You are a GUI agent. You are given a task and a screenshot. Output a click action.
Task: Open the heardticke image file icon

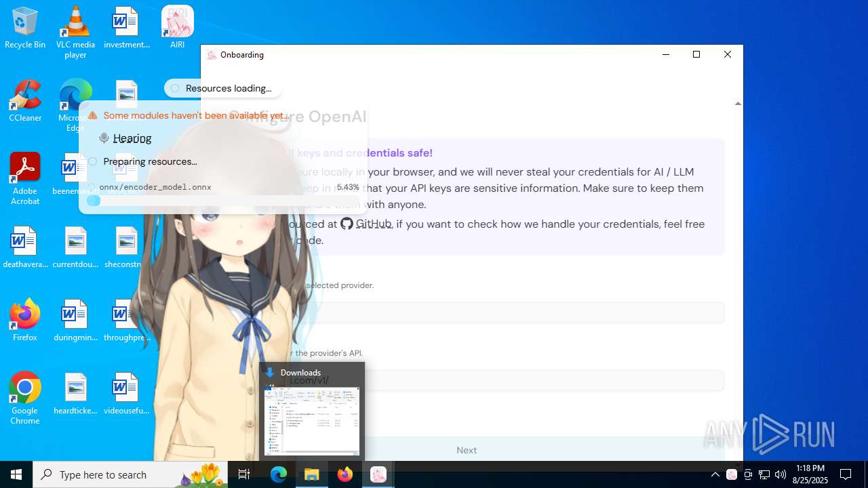(75, 394)
